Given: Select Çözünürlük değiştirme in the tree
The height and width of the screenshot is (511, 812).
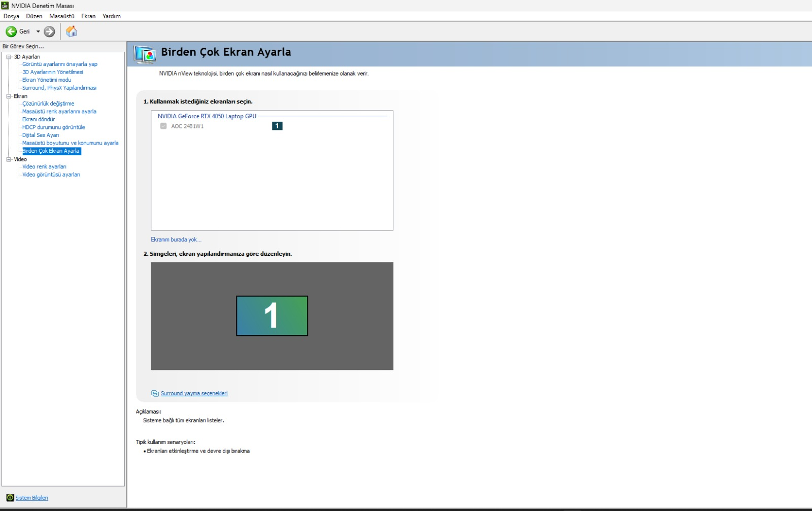Looking at the screenshot, I should (x=48, y=104).
